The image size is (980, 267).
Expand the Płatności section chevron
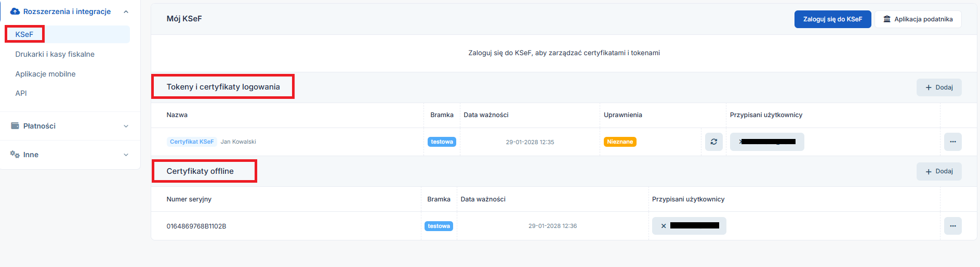[126, 126]
